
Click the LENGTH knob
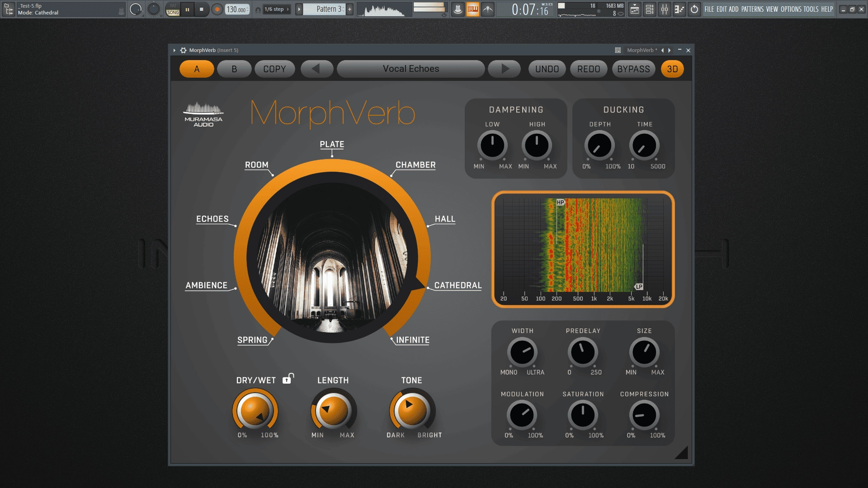pyautogui.click(x=333, y=410)
